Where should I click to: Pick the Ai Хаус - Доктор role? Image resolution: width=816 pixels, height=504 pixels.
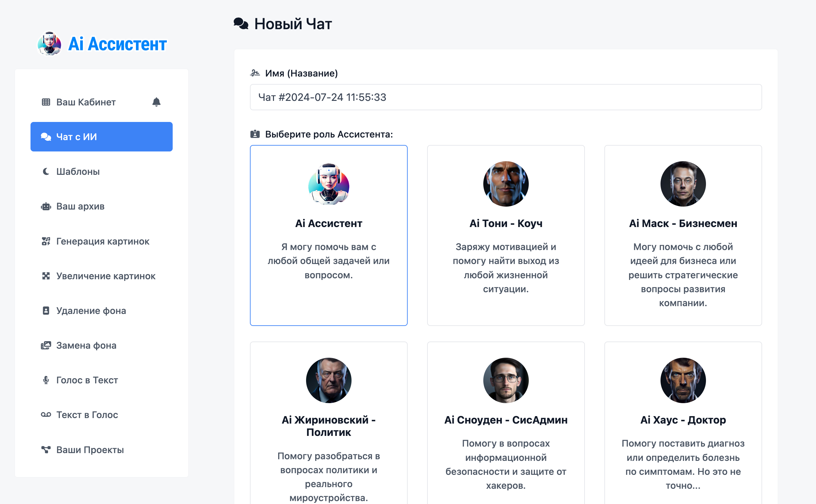[x=683, y=420]
